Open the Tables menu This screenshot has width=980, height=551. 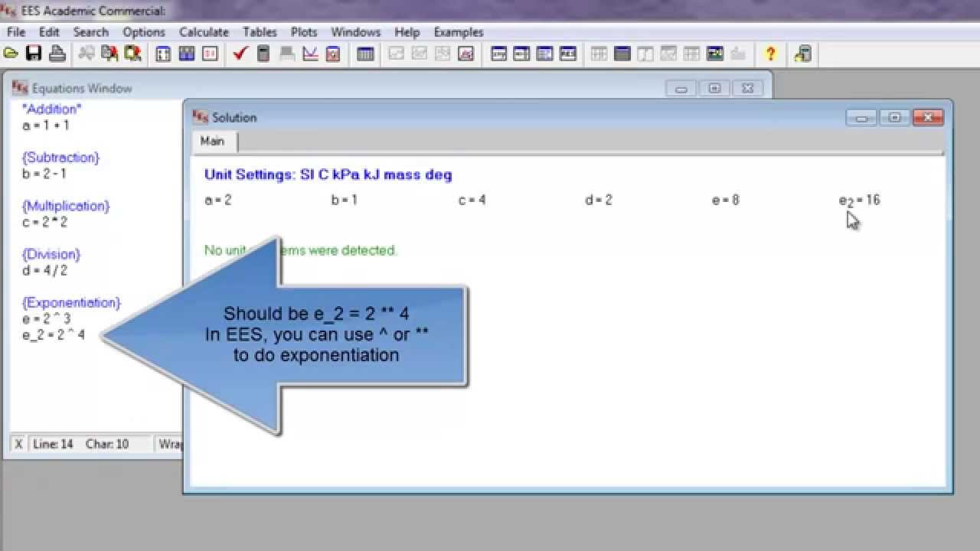(x=260, y=32)
